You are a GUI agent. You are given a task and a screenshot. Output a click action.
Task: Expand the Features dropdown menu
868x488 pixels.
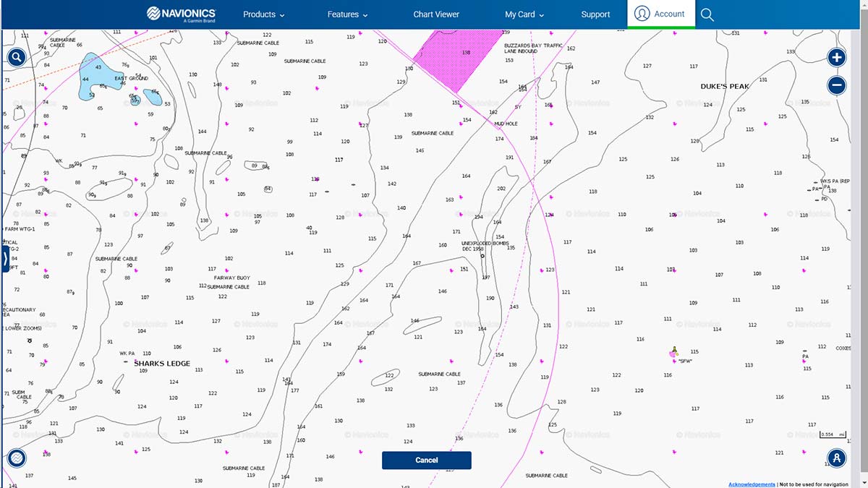[x=347, y=14]
